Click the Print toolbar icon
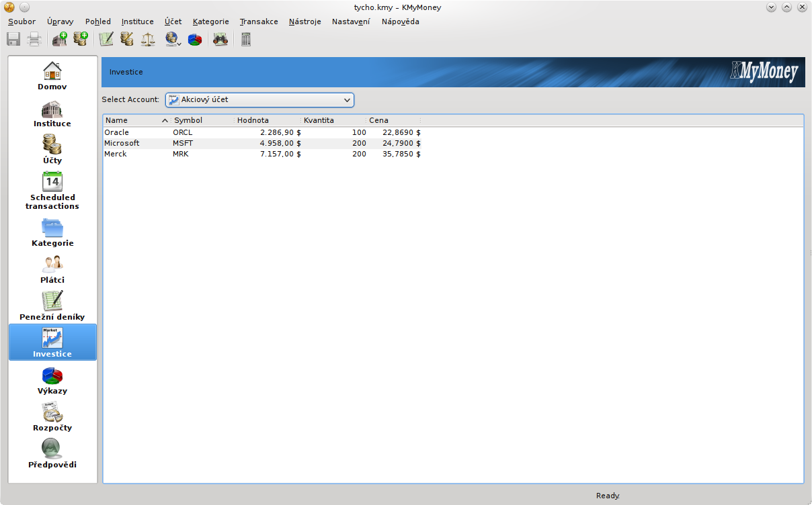Viewport: 812px width, 505px height. click(34, 39)
